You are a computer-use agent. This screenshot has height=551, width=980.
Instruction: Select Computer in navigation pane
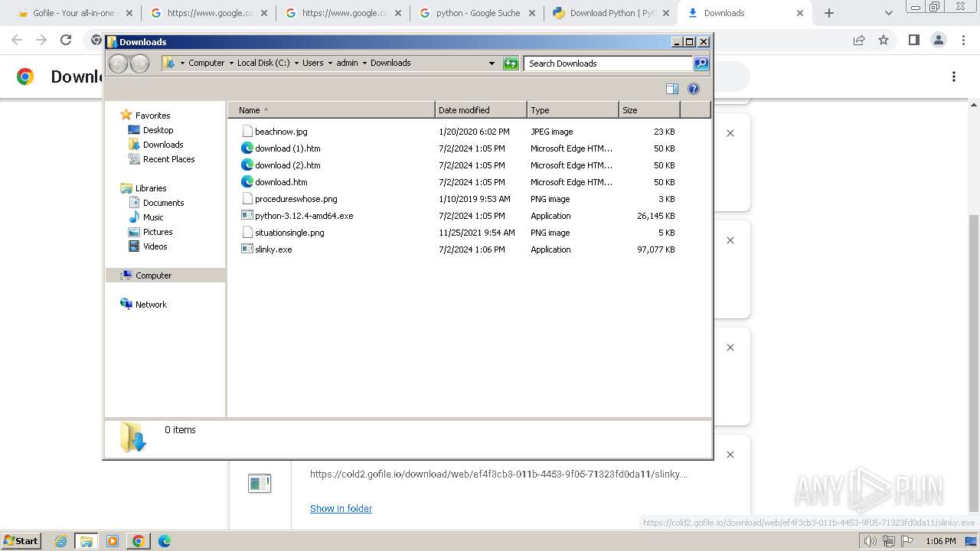coord(165,275)
